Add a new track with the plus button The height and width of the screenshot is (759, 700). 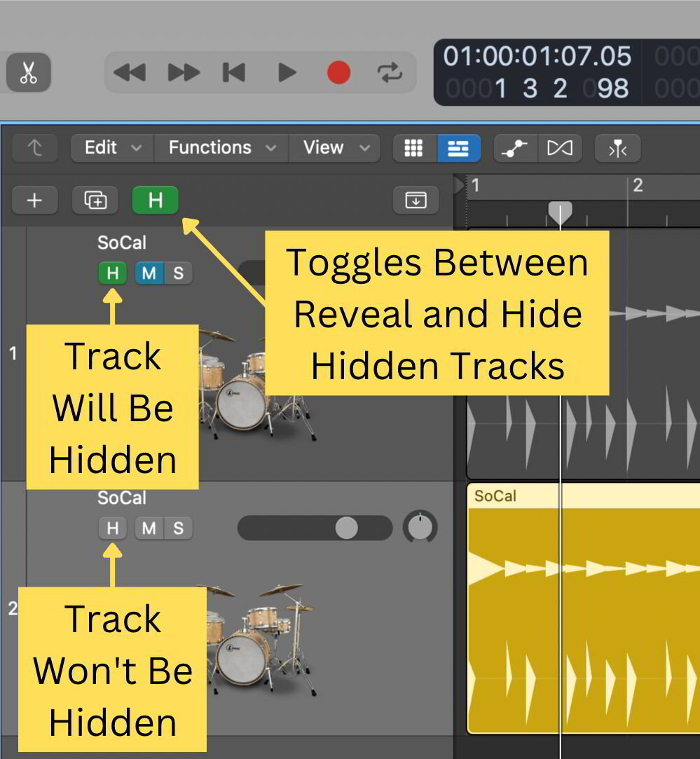(34, 200)
